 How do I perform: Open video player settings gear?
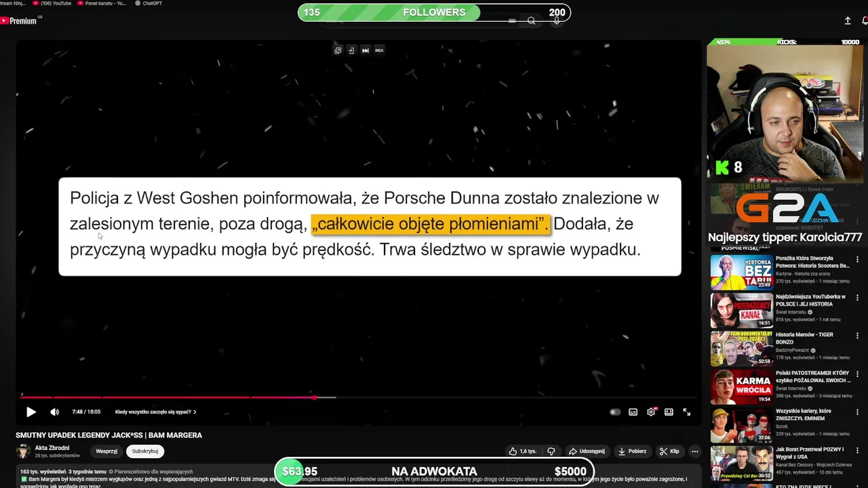pyautogui.click(x=651, y=411)
